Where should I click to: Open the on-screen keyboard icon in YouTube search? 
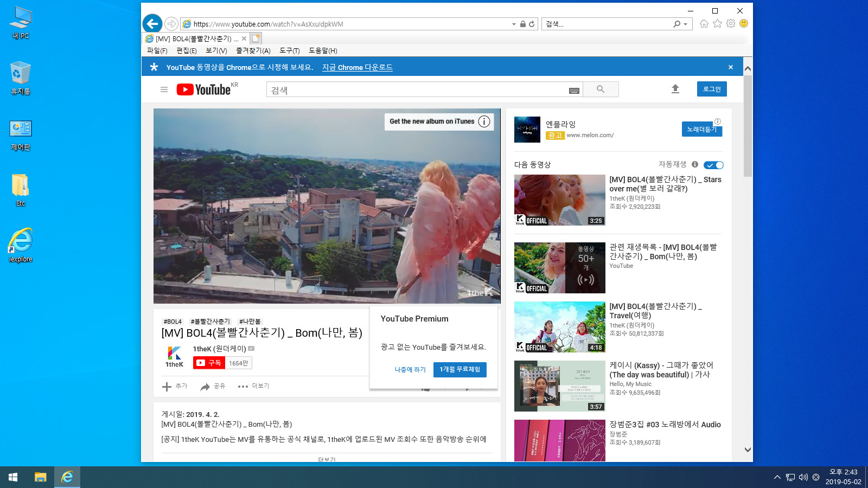(x=574, y=91)
